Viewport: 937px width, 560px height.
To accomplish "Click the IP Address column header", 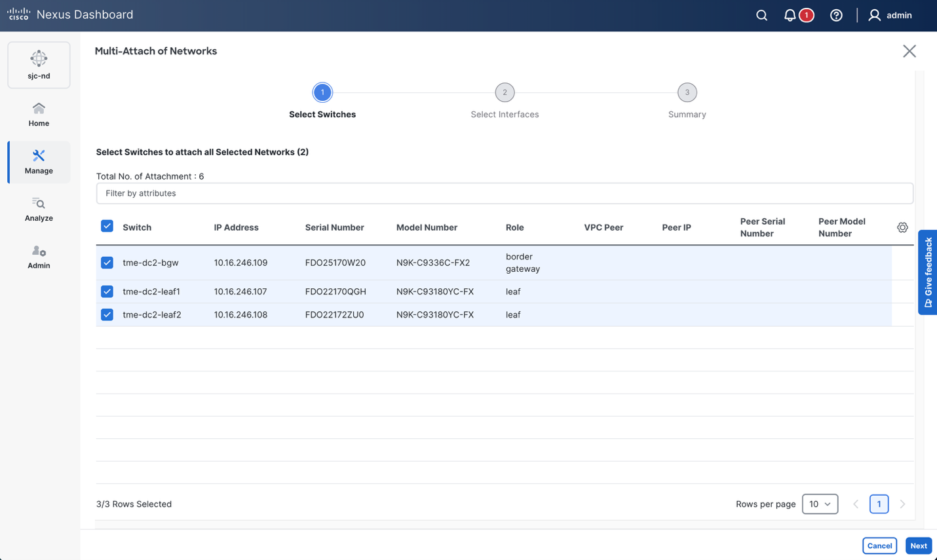I will pos(236,227).
